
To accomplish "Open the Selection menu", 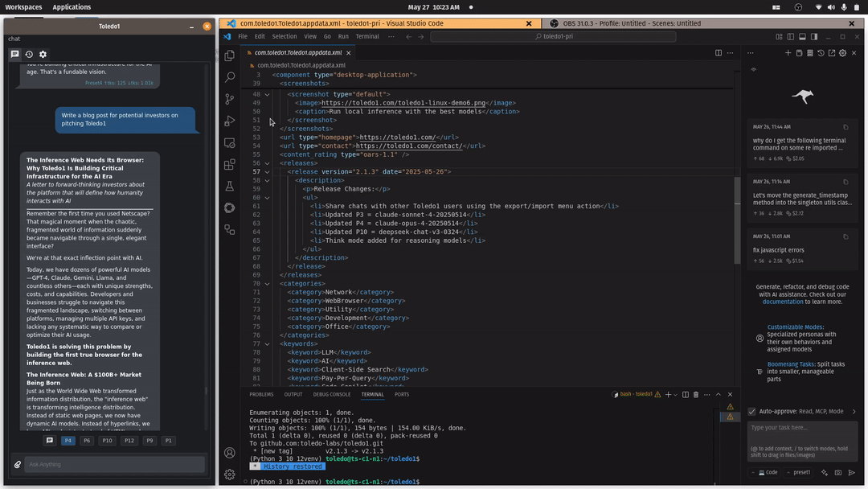I will click(285, 36).
